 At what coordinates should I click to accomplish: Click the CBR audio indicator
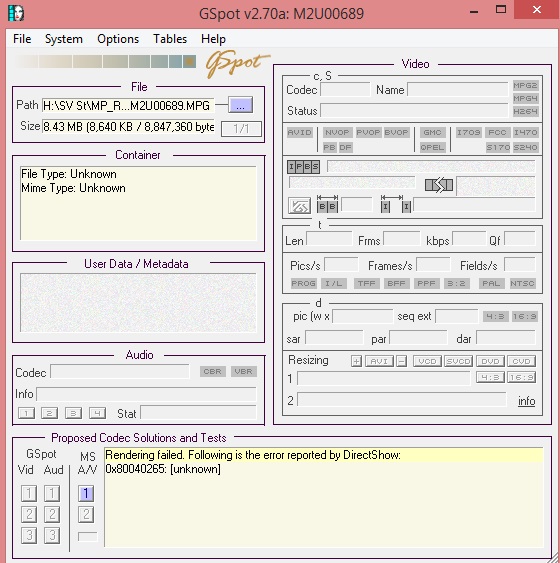click(x=213, y=371)
